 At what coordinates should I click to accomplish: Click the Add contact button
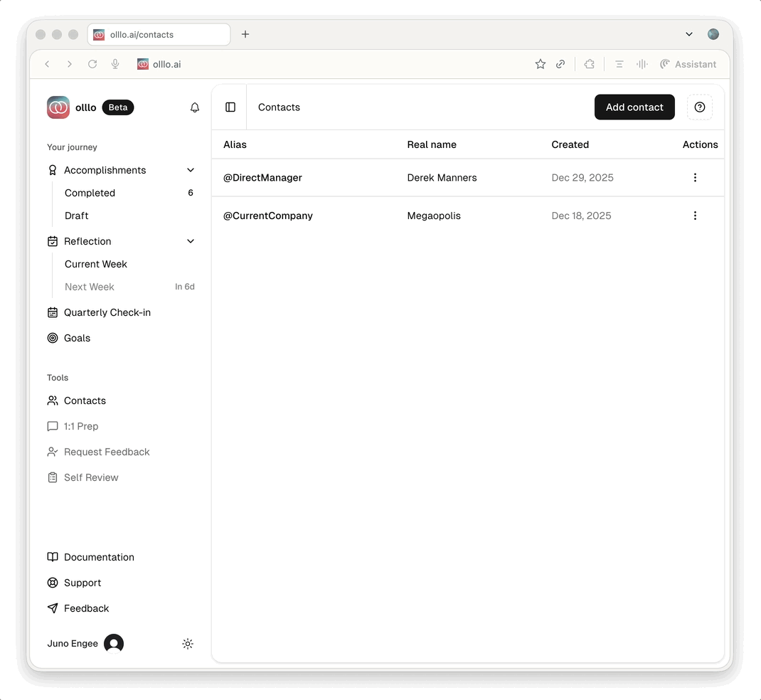(x=634, y=107)
